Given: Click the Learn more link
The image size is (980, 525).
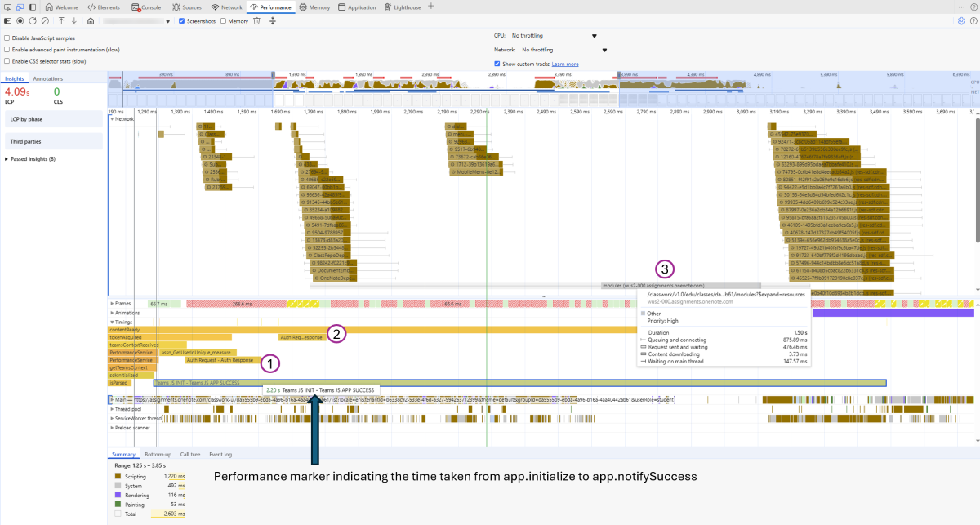Looking at the screenshot, I should 565,64.
